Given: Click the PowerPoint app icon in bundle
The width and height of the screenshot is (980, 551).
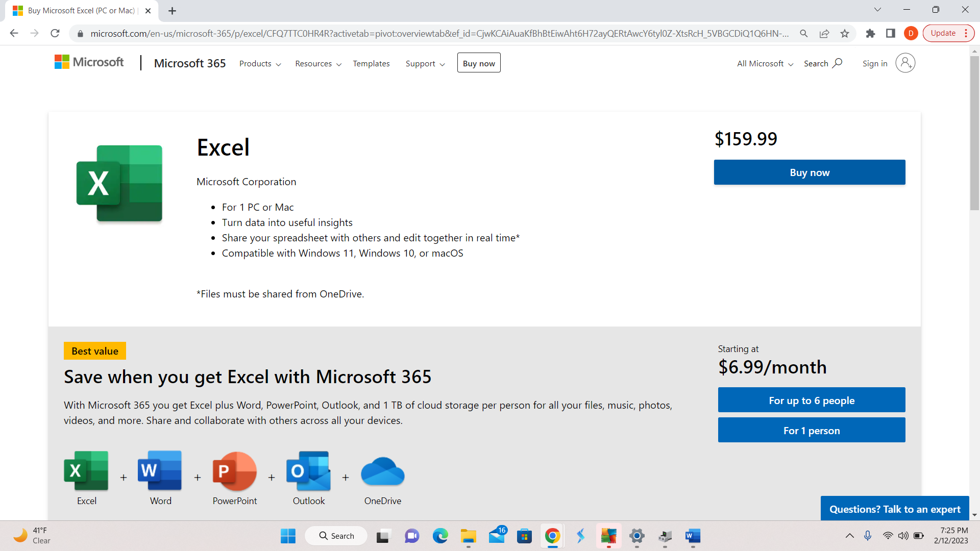Looking at the screenshot, I should pos(234,470).
